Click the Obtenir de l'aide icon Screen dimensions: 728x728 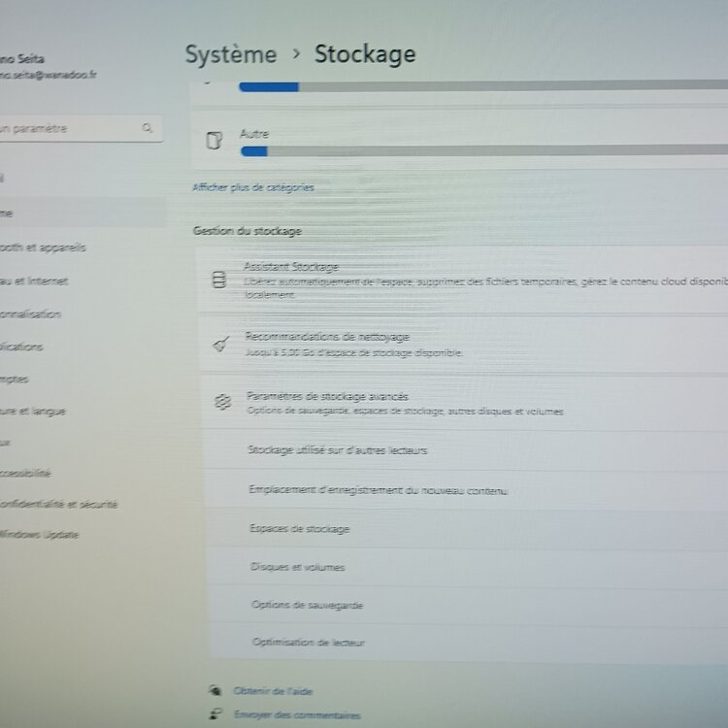(x=215, y=690)
